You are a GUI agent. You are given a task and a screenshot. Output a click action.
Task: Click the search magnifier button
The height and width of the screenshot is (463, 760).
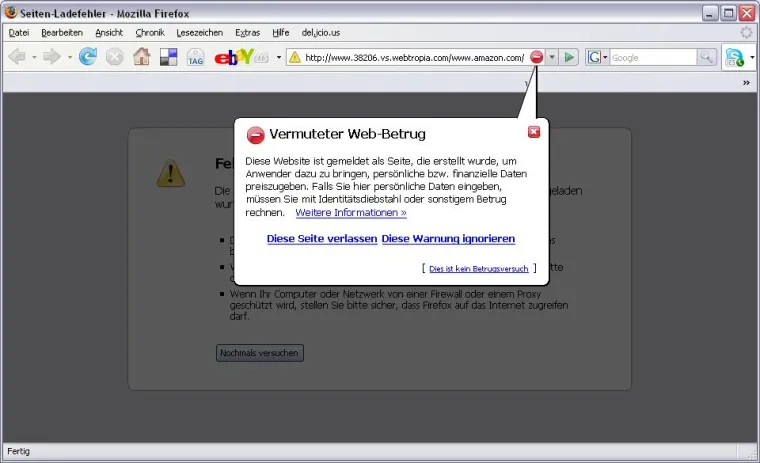coord(706,57)
